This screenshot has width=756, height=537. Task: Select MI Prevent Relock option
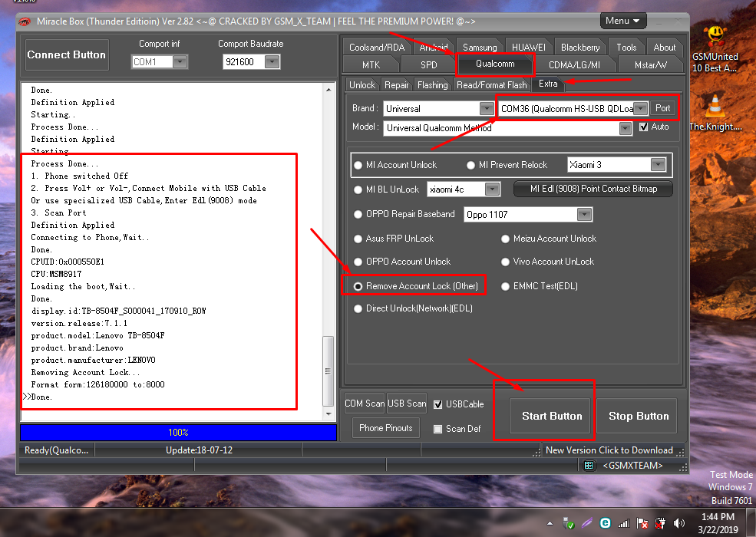point(471,166)
